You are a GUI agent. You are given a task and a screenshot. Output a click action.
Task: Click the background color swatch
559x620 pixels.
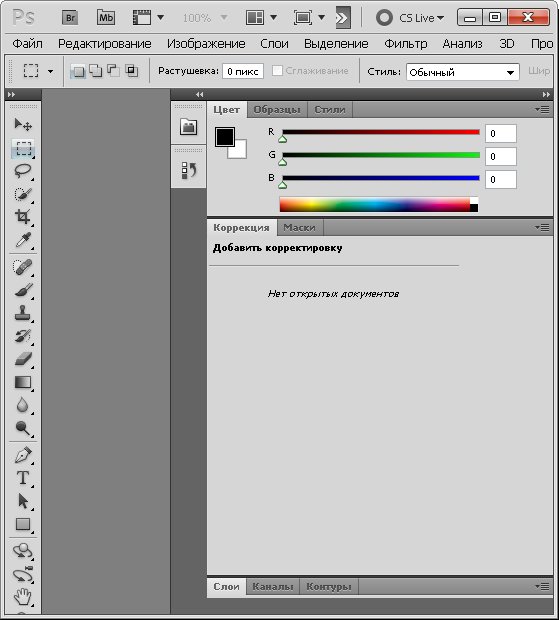(x=240, y=152)
